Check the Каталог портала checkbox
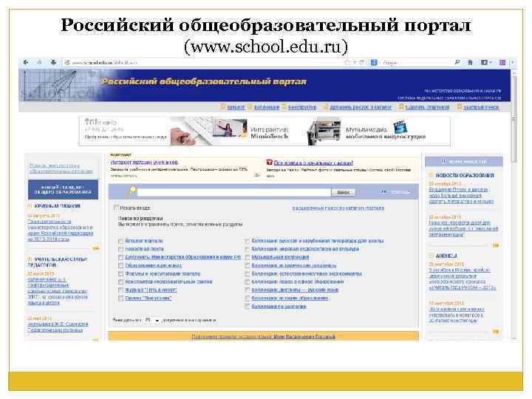The image size is (532, 399). click(120, 241)
